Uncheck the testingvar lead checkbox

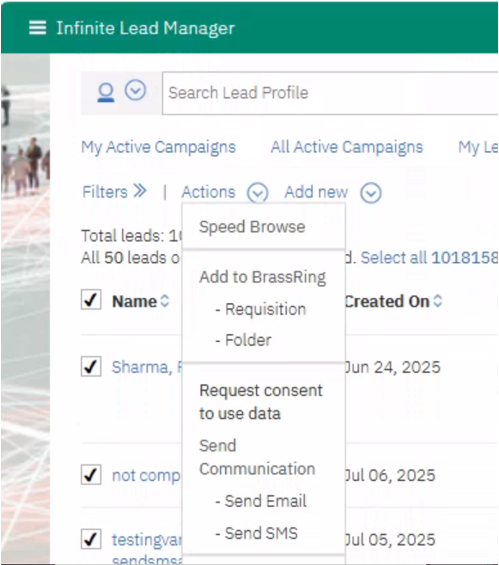(x=91, y=539)
